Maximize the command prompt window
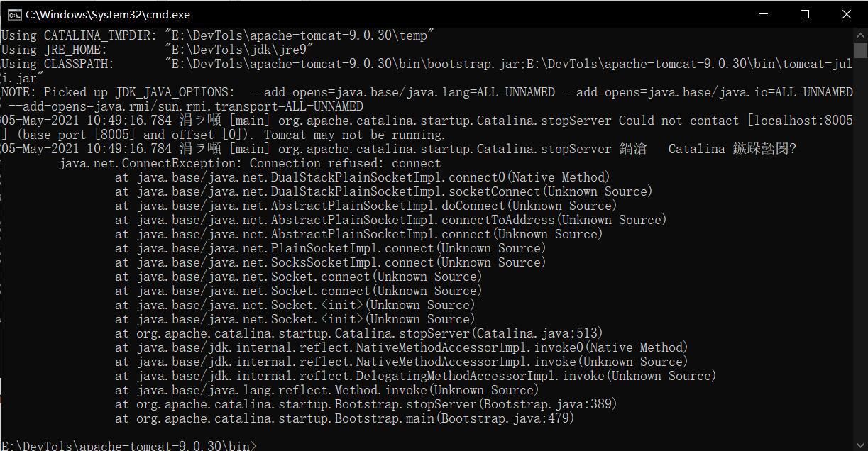 (x=805, y=14)
